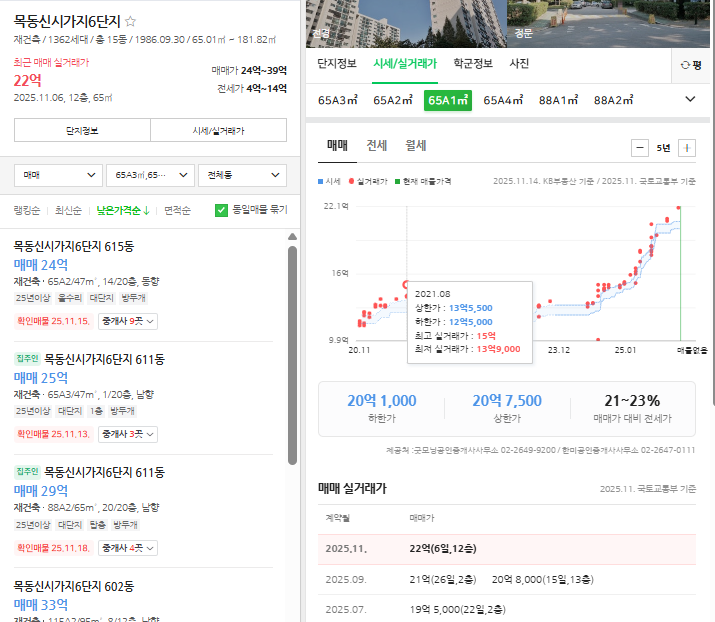This screenshot has height=622, width=715.
Task: Switch to the 학군정보 tab
Action: point(473,63)
